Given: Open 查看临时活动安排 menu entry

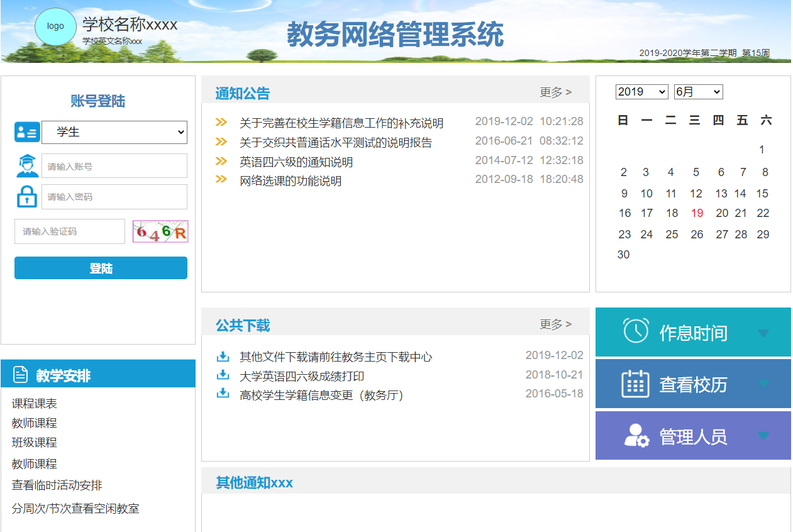Looking at the screenshot, I should [x=57, y=485].
